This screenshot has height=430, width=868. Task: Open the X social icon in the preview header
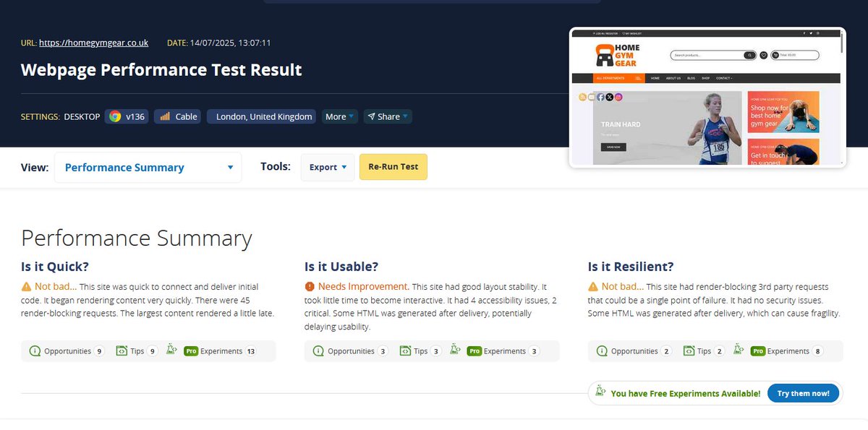click(609, 97)
